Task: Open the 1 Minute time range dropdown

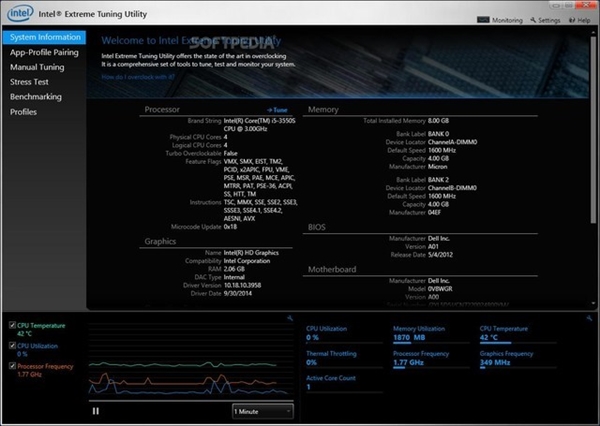Action: pyautogui.click(x=262, y=411)
